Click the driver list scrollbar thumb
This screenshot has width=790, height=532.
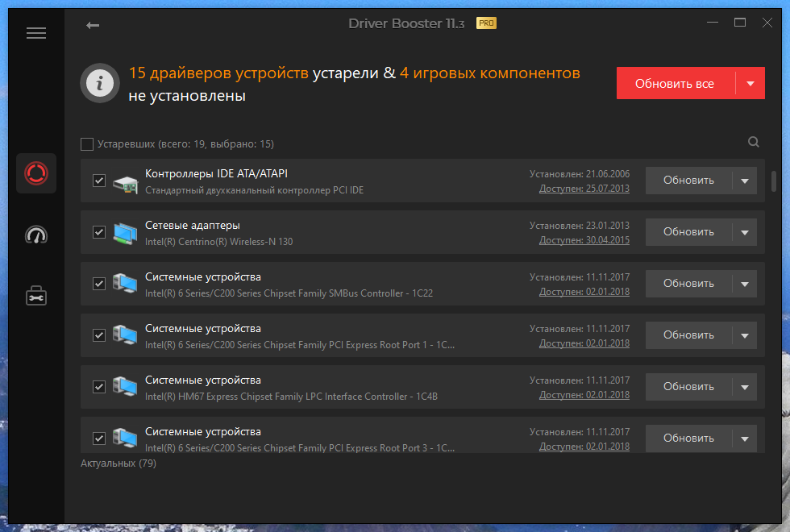click(774, 181)
